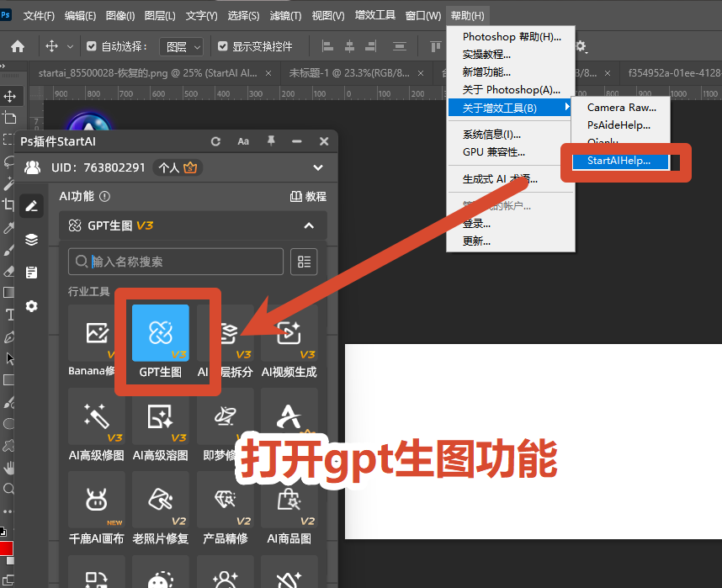Open the Move tool preset dropdown arrow
This screenshot has width=722, height=588.
[70, 46]
